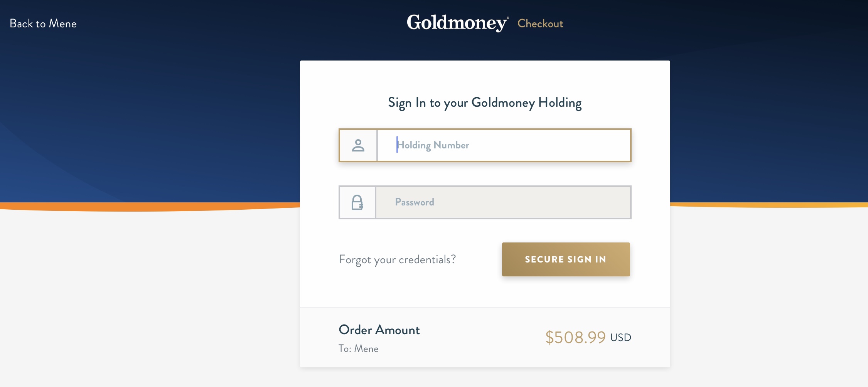Open the Forgot your credentials link
868x387 pixels.
tap(397, 260)
